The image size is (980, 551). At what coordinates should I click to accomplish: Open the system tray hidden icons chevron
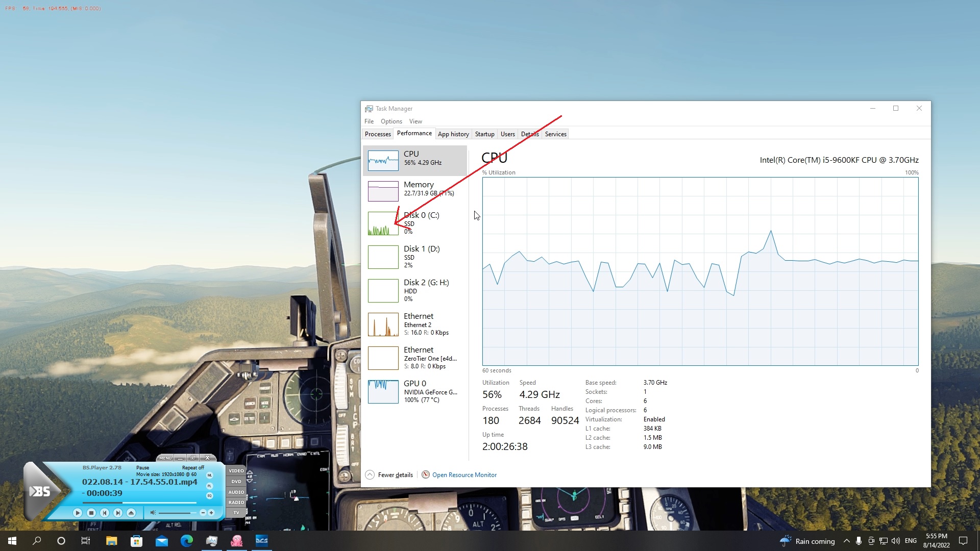click(847, 541)
